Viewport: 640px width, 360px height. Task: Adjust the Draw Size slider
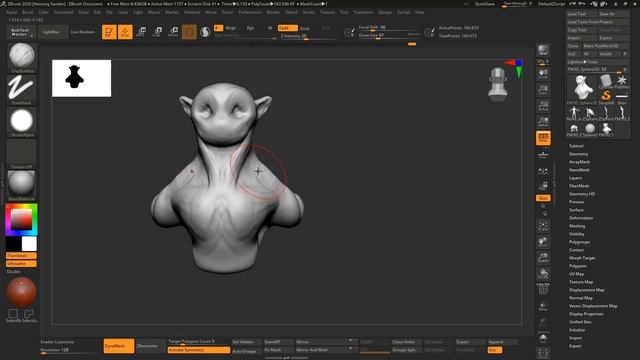[x=389, y=36]
